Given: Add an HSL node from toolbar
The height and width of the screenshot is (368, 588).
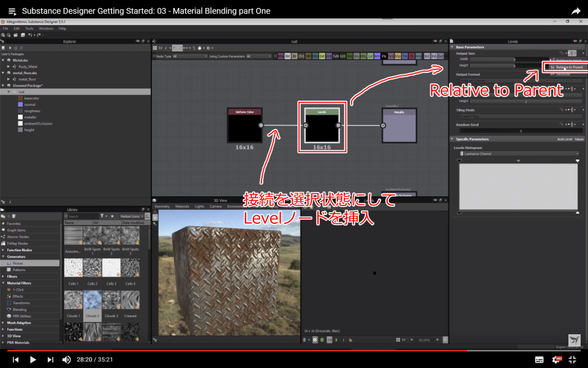Looking at the screenshot, I should click(x=363, y=56).
